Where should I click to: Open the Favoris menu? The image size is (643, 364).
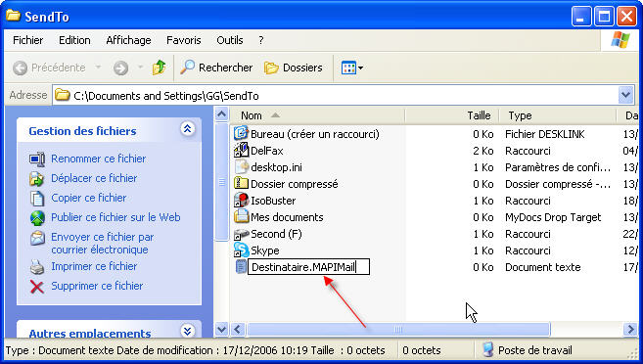tap(184, 40)
